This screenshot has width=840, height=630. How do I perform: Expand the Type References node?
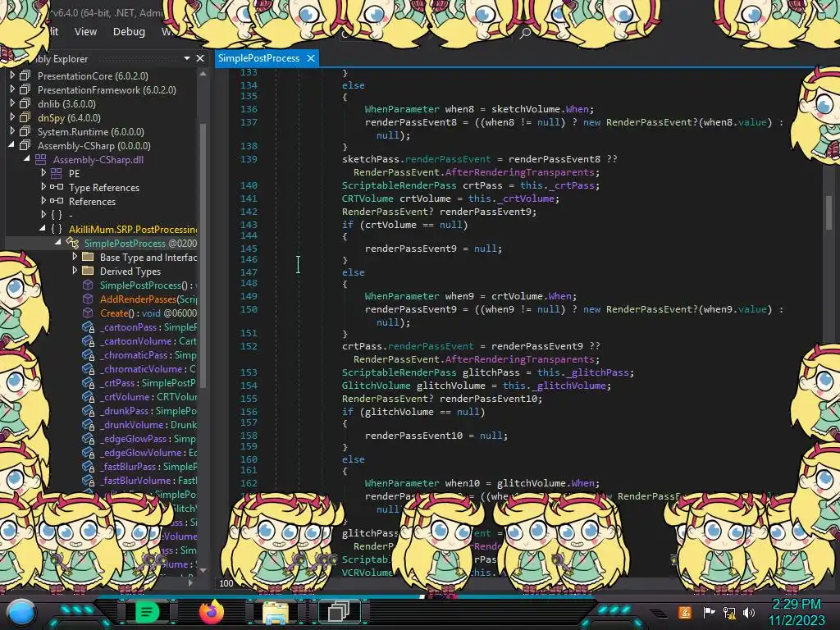click(43, 187)
